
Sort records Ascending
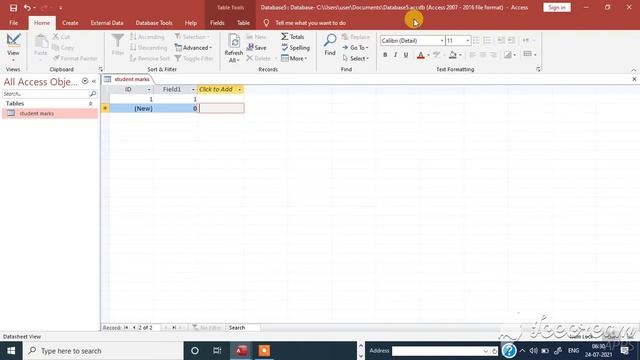[x=147, y=37]
